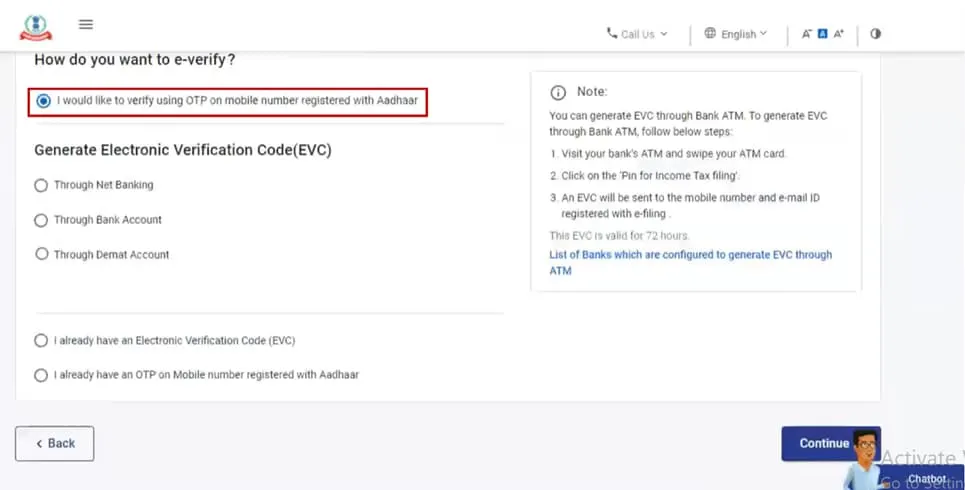Open List of Banks configured for EVC link

pos(691,263)
